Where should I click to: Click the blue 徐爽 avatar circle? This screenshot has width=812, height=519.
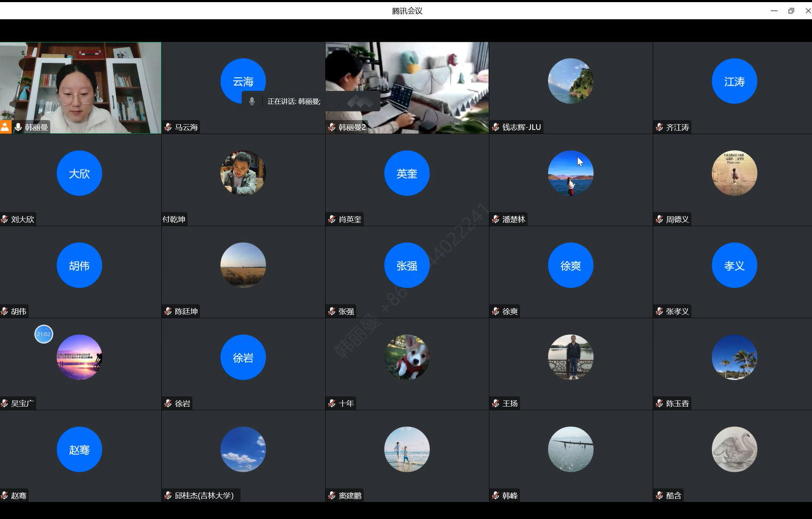pos(570,265)
